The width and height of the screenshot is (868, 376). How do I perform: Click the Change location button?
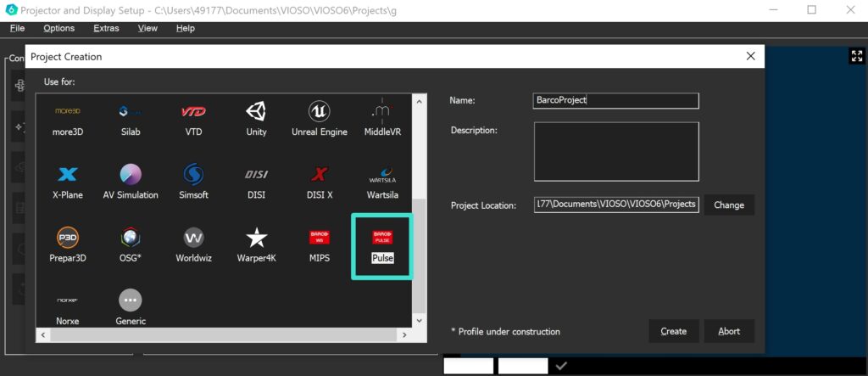729,205
